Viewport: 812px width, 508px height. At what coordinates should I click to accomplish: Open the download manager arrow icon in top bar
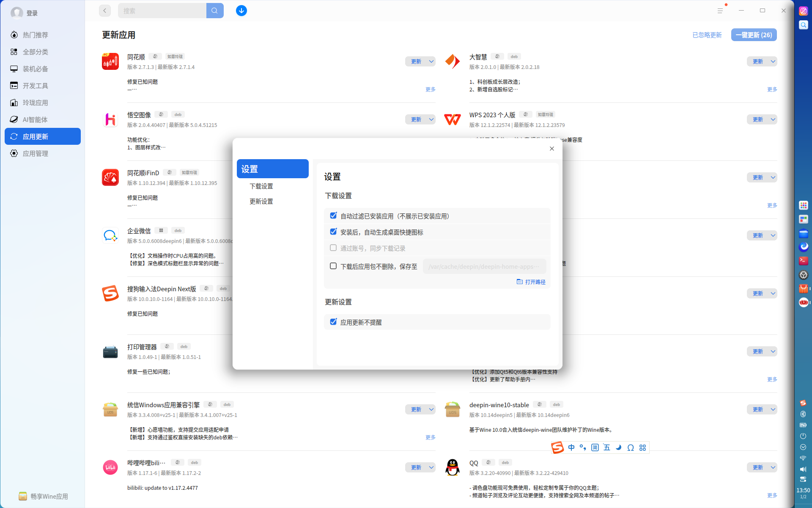pyautogui.click(x=241, y=11)
